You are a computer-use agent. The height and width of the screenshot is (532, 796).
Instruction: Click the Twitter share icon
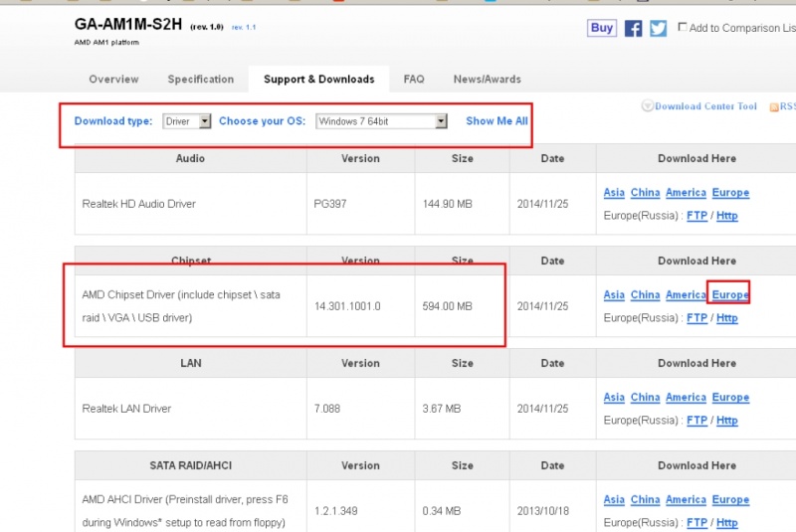[658, 29]
